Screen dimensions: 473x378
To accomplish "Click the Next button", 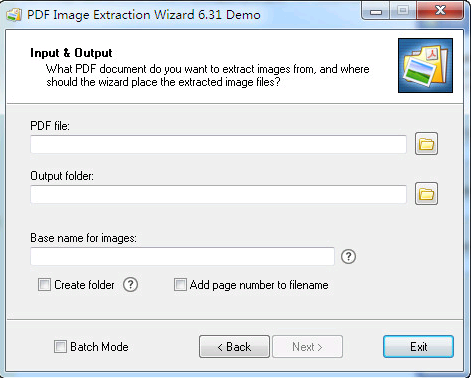I will (307, 347).
